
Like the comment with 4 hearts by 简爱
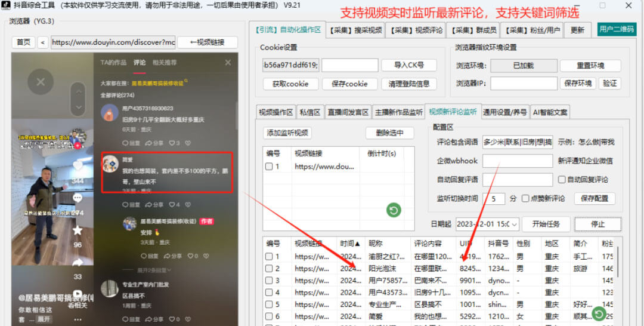click(x=173, y=205)
